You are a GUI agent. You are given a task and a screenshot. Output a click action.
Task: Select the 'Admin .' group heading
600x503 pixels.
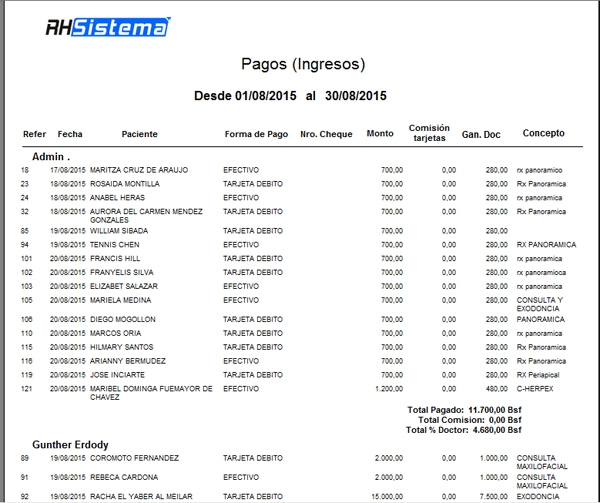(x=51, y=157)
